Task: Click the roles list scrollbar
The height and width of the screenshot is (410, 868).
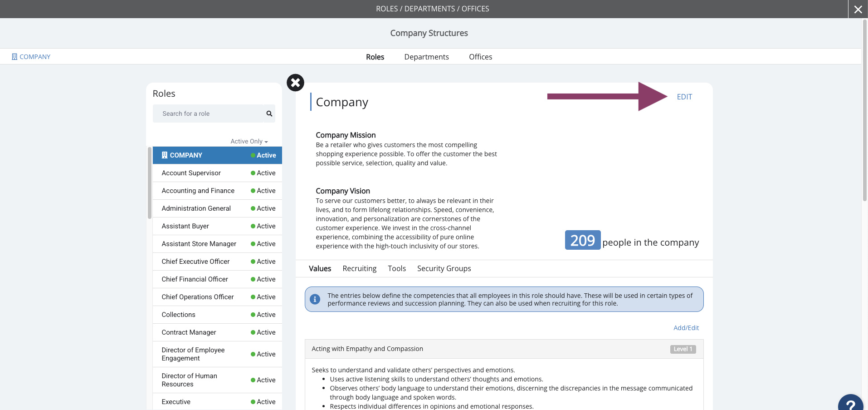Action: tap(150, 183)
